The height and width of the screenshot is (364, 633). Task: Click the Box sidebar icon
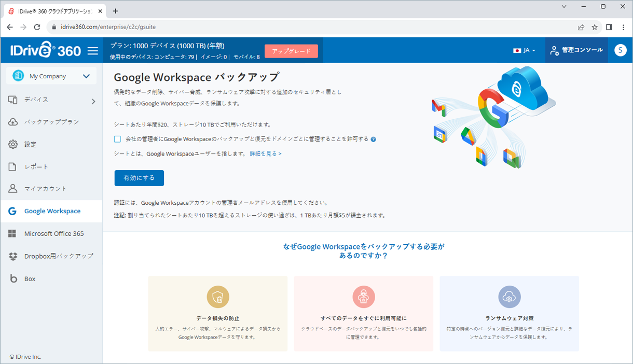(13, 279)
